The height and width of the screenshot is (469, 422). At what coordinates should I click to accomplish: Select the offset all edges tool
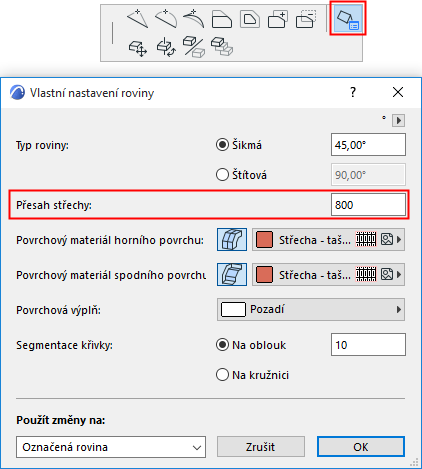point(250,19)
